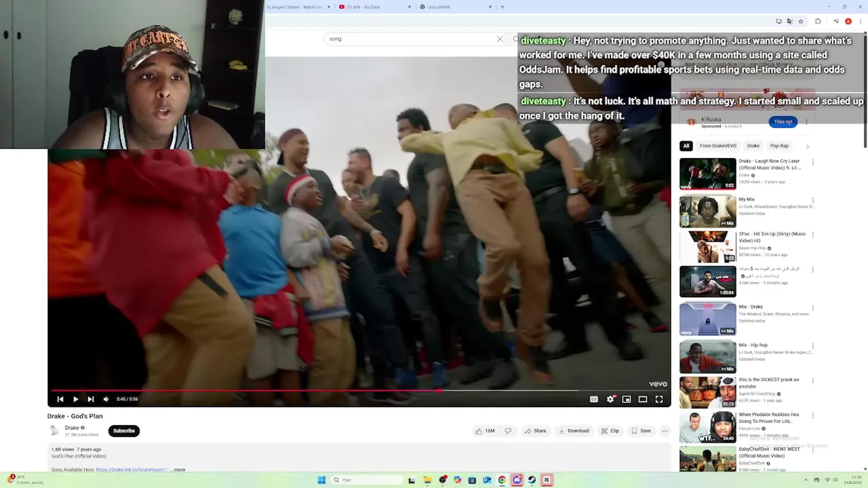This screenshot has width=868, height=488.
Task: Select the 'Drake' filter chip
Action: (x=753, y=146)
